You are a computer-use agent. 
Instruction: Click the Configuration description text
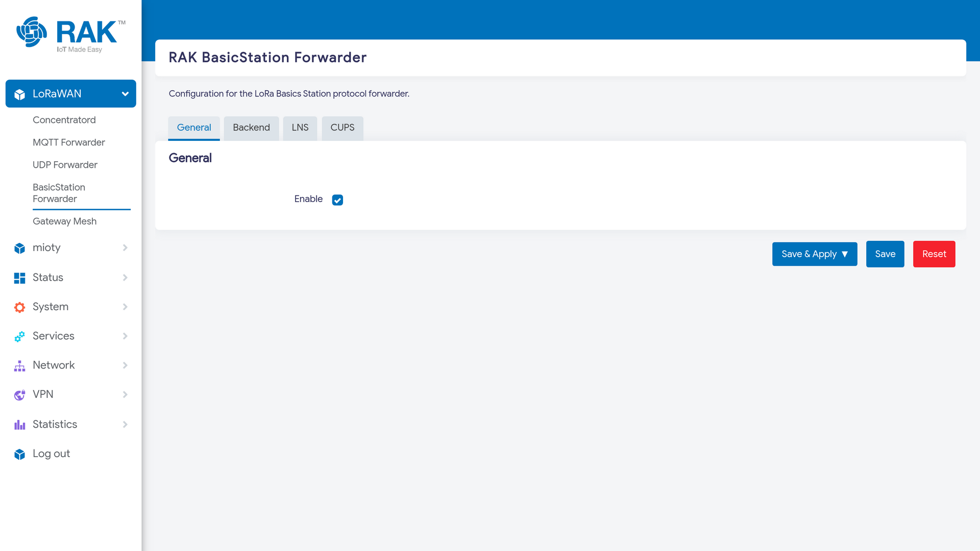coord(289,94)
